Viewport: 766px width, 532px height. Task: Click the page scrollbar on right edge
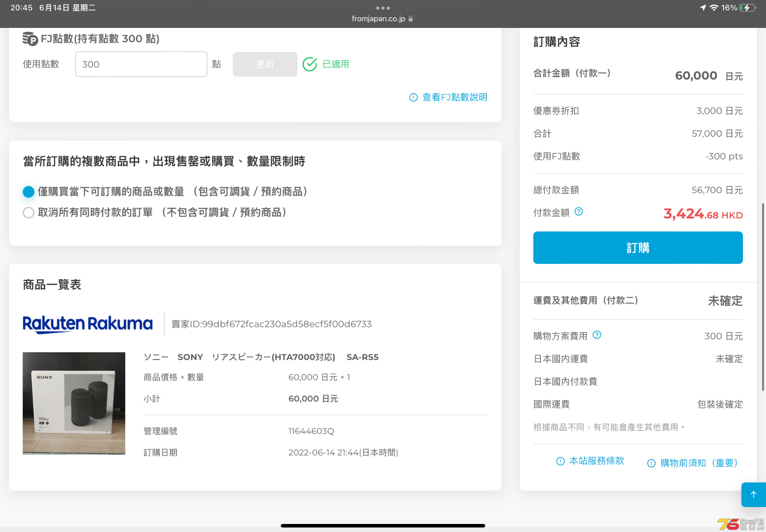[x=763, y=297]
